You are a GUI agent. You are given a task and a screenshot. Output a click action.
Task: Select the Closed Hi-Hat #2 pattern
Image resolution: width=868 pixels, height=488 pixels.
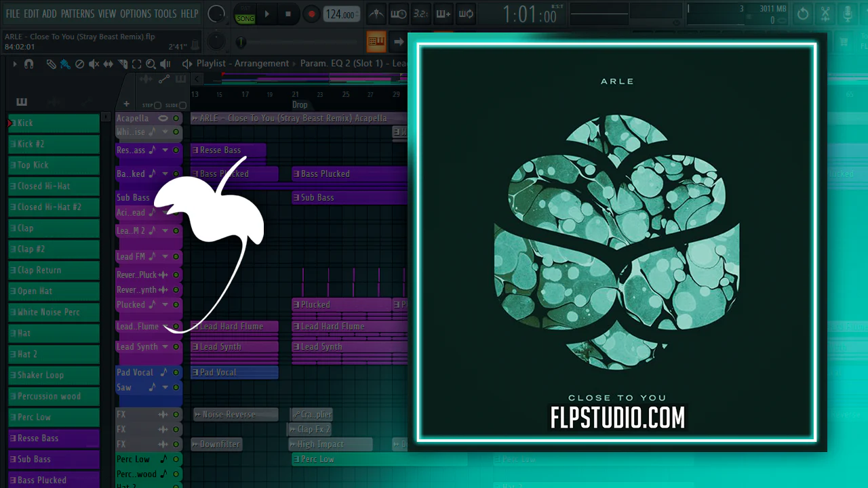(54, 207)
